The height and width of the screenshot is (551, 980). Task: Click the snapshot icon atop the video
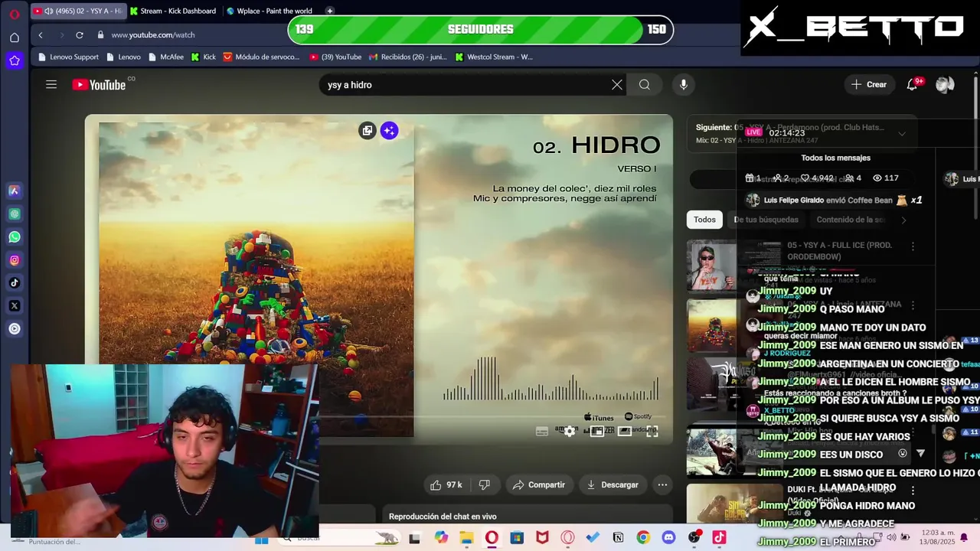coord(367,131)
